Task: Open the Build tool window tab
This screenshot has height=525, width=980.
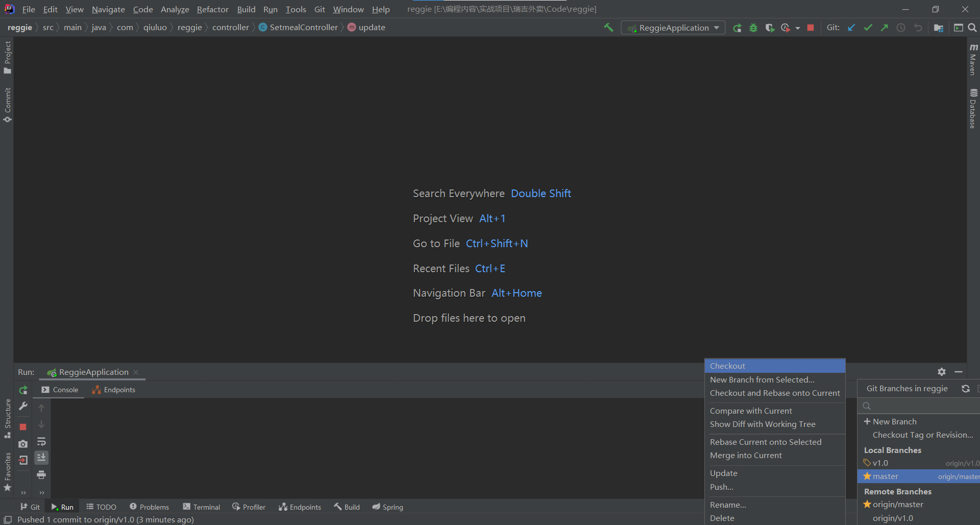Action: [347, 507]
